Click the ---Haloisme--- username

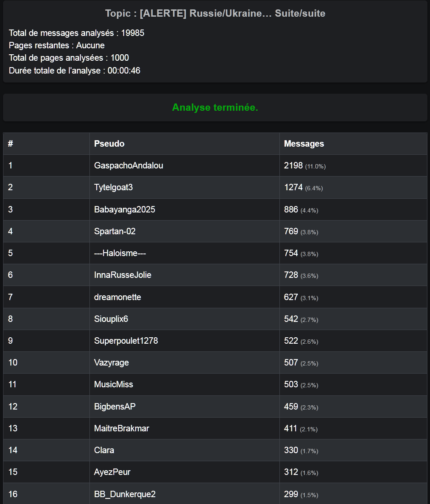click(120, 253)
